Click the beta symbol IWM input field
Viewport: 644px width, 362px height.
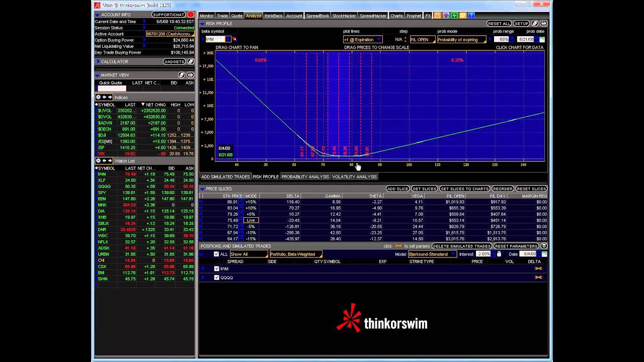click(x=215, y=39)
